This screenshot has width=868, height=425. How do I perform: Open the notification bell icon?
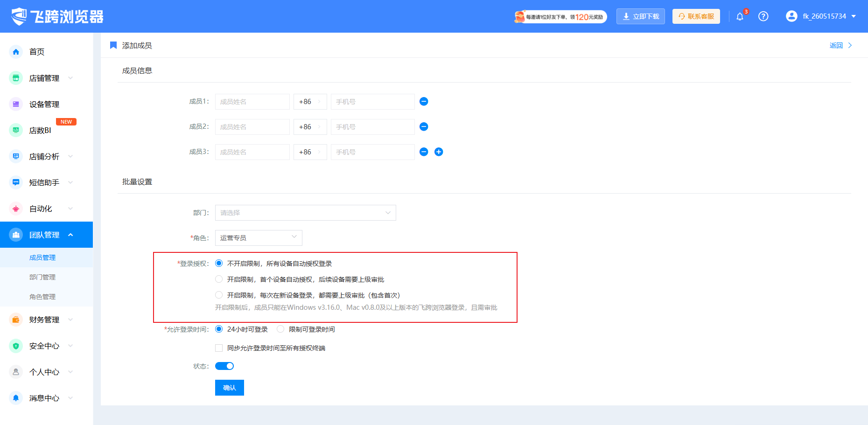coord(740,17)
